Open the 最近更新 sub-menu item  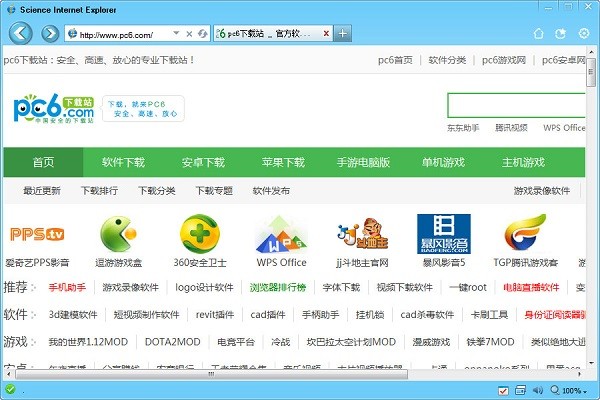42,191
